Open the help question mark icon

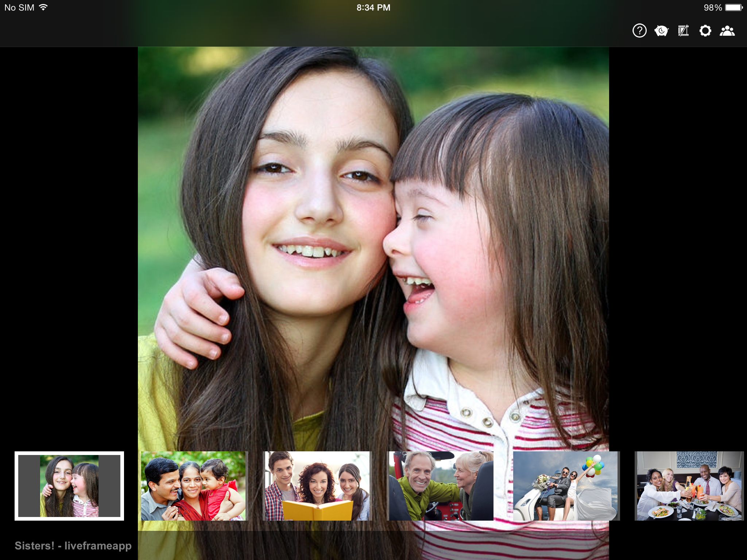[639, 31]
